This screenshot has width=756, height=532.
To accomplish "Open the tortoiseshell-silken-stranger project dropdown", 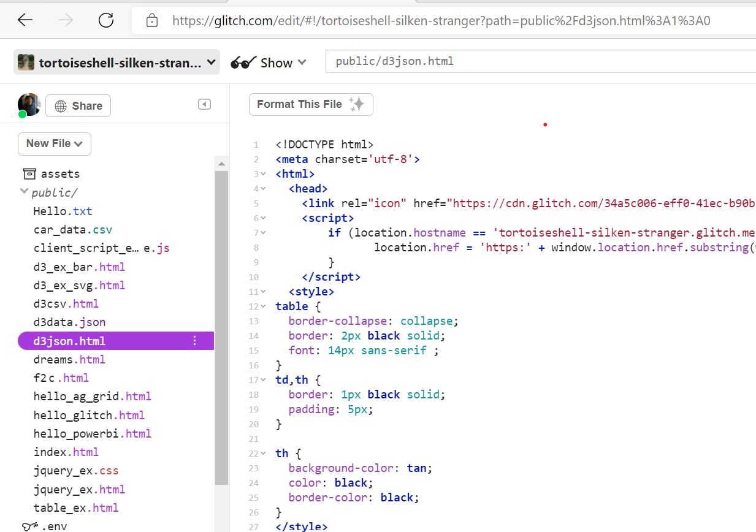I will click(116, 63).
